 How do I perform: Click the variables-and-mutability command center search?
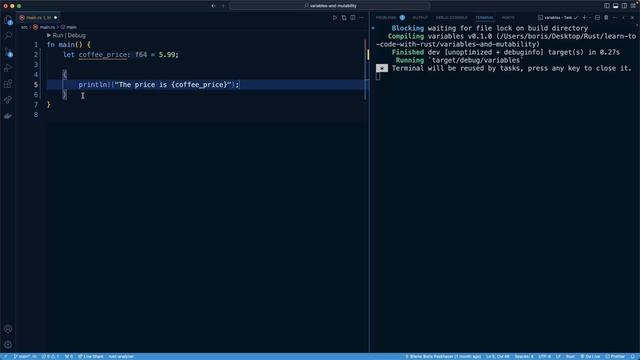point(330,6)
